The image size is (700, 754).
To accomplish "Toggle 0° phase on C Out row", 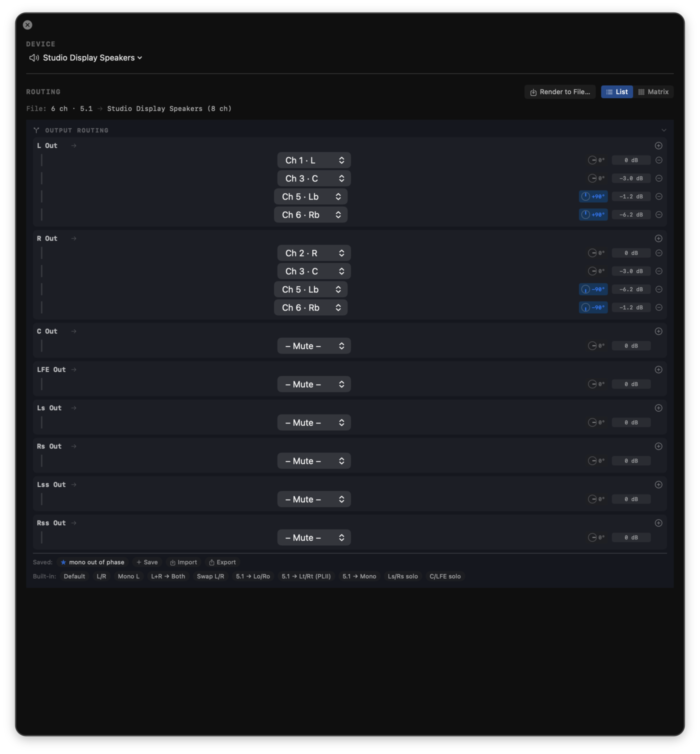I will [x=596, y=346].
